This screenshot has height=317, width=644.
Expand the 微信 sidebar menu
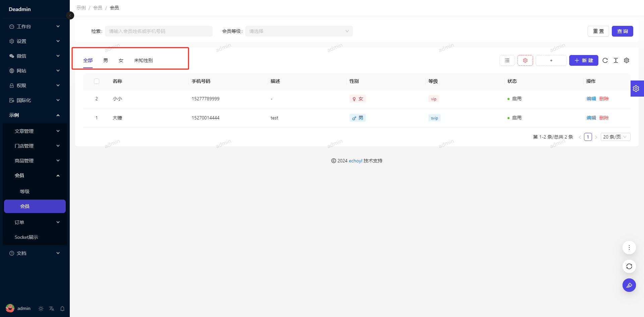(35, 56)
